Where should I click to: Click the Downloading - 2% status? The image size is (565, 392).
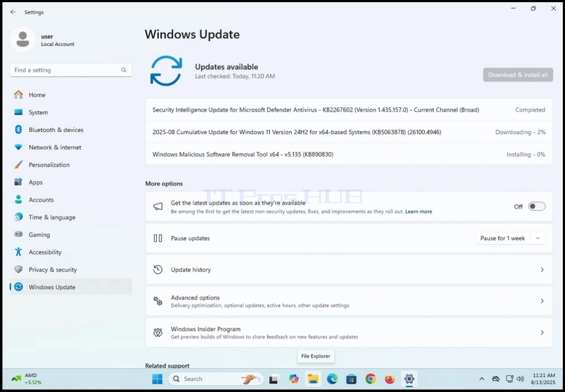tap(520, 132)
